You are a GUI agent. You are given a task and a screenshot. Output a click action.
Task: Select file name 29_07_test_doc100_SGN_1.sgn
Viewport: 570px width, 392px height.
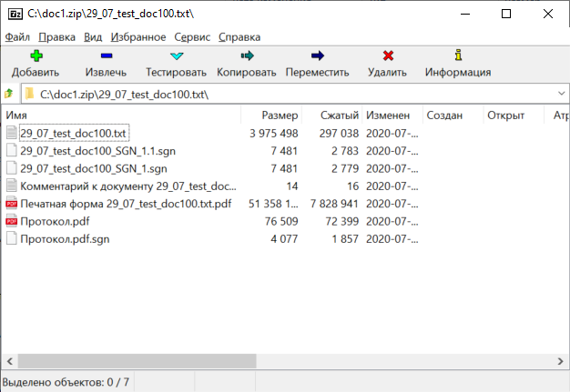94,168
